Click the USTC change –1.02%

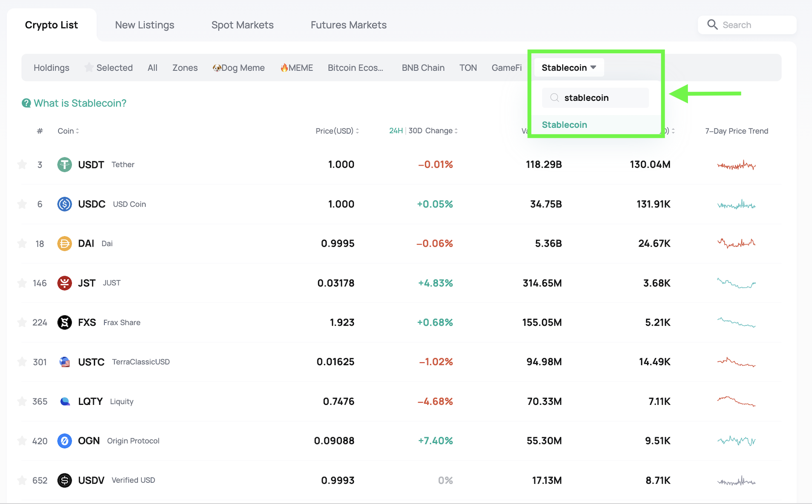tap(436, 362)
